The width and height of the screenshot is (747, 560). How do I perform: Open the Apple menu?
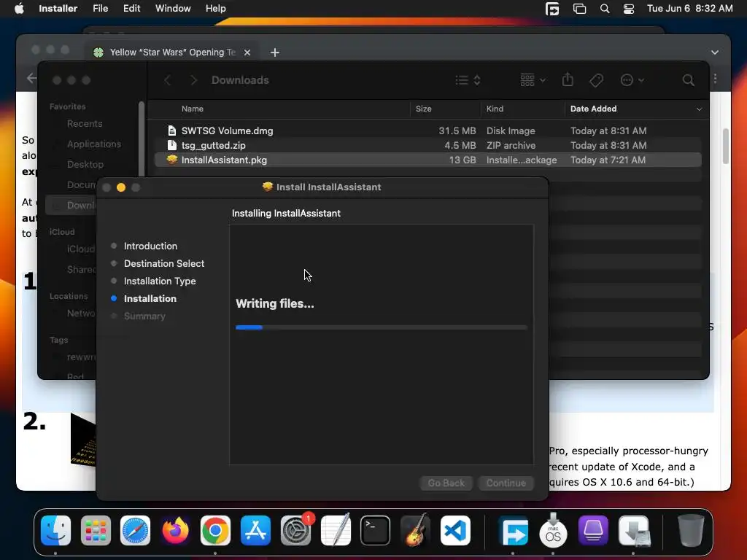[x=19, y=9]
